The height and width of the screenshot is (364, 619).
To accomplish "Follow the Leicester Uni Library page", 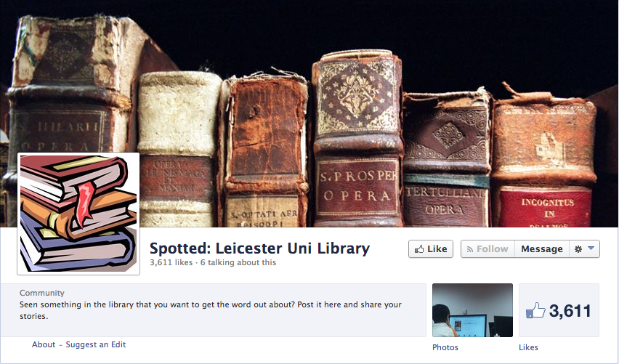I will tap(488, 249).
